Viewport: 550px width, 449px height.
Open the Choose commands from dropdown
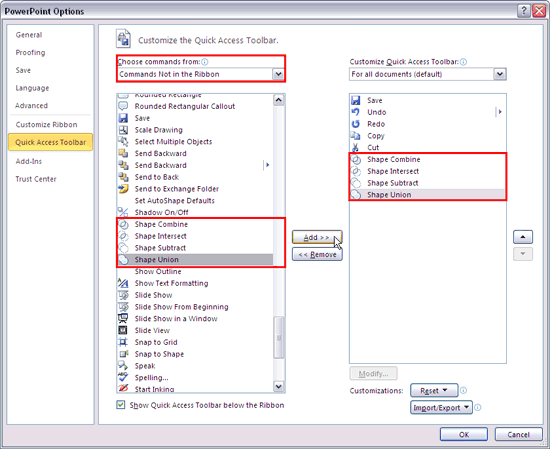point(201,74)
